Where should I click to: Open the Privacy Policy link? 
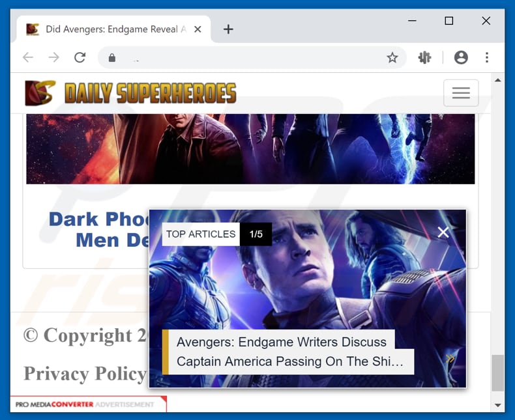pos(85,374)
